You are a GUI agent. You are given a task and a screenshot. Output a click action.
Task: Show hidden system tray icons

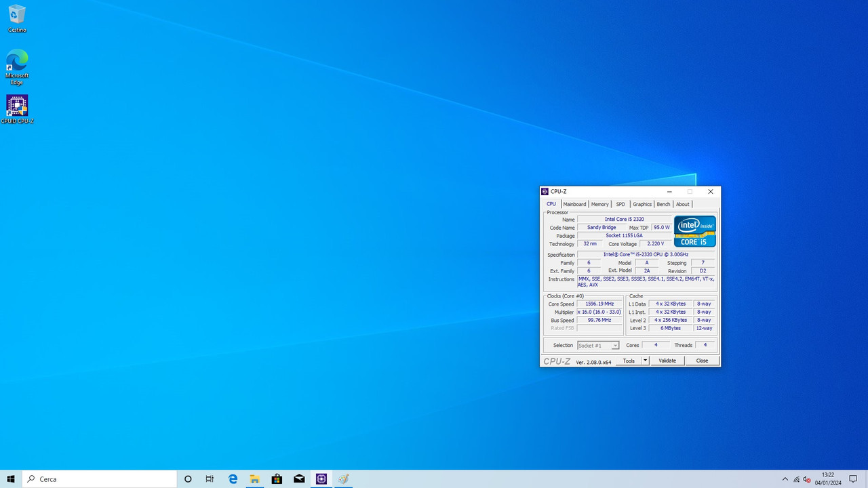tap(785, 479)
